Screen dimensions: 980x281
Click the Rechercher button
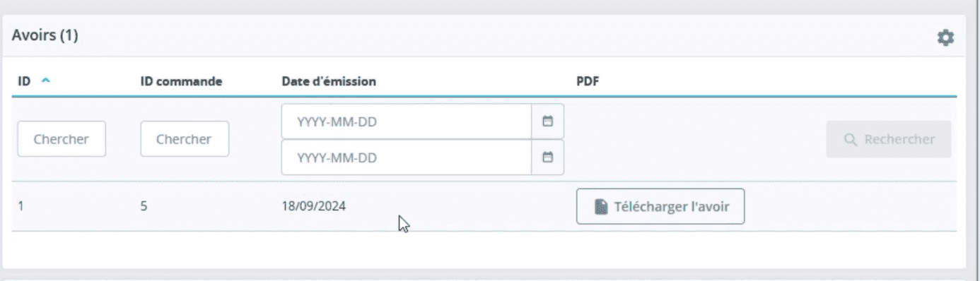click(889, 139)
